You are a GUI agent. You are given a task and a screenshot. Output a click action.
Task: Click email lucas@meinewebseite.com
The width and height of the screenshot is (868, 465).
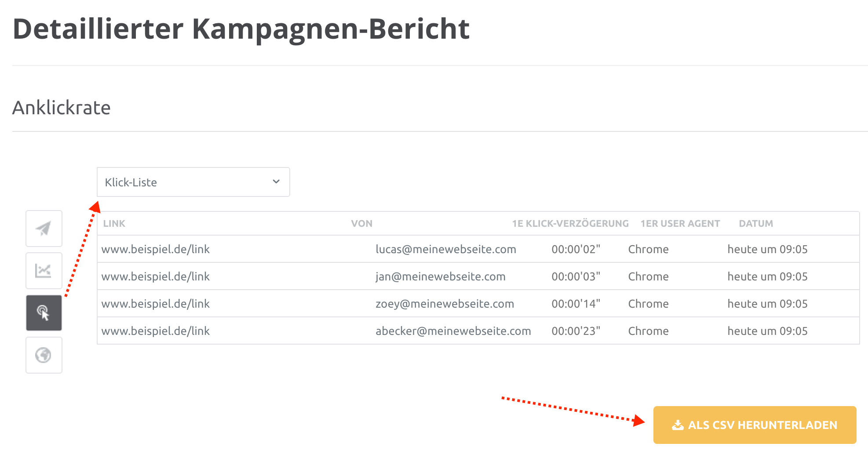point(446,249)
